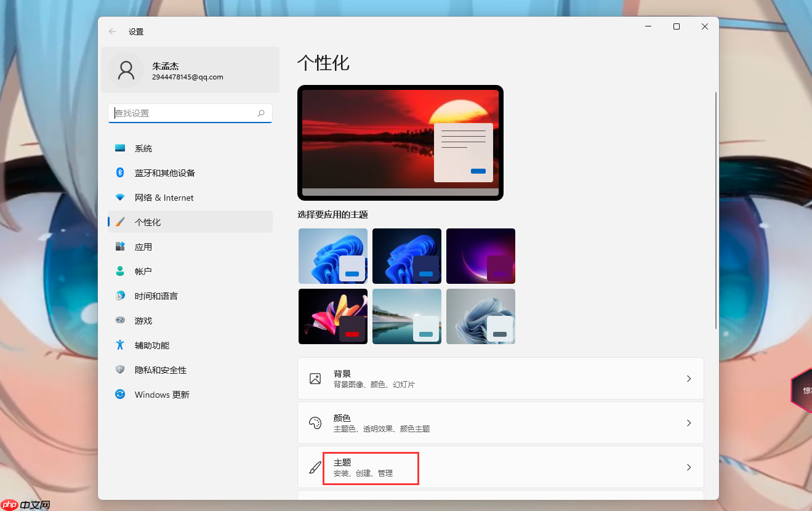Select the purple glow theme thumbnail

480,255
